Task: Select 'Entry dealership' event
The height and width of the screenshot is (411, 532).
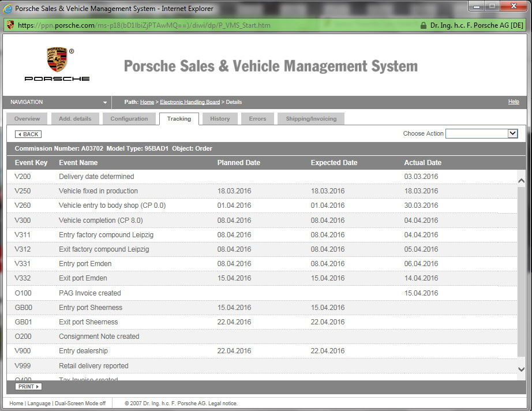Action: (x=83, y=351)
